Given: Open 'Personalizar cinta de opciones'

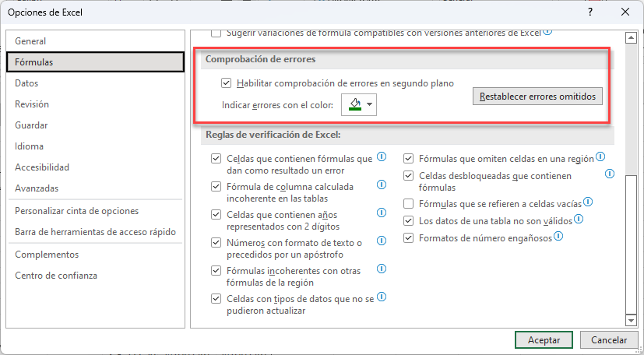Looking at the screenshot, I should tap(95, 211).
